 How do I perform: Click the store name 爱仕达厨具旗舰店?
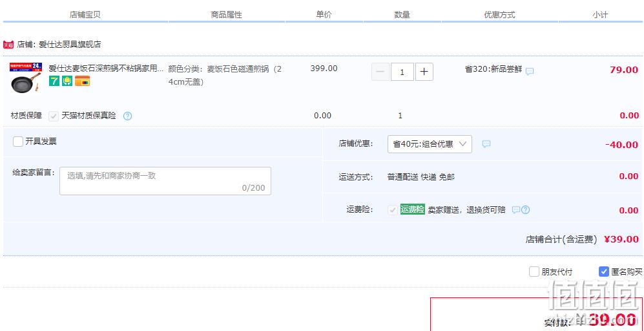[x=70, y=45]
